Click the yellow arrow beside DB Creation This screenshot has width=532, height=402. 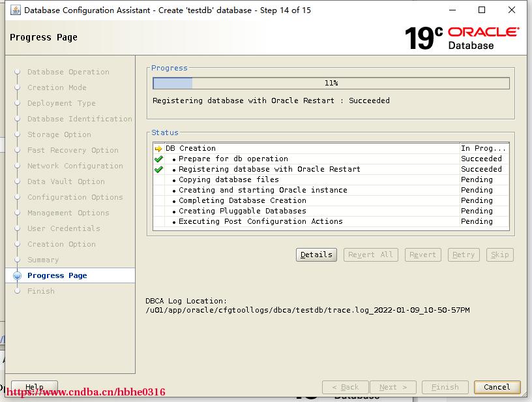158,148
